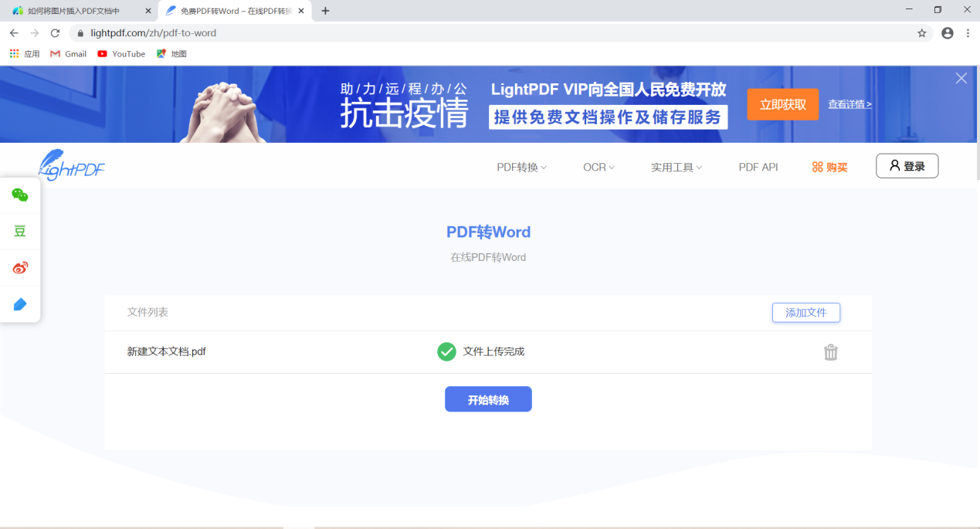View site info lock icon
Screen dimensions: 980x529
(x=80, y=33)
